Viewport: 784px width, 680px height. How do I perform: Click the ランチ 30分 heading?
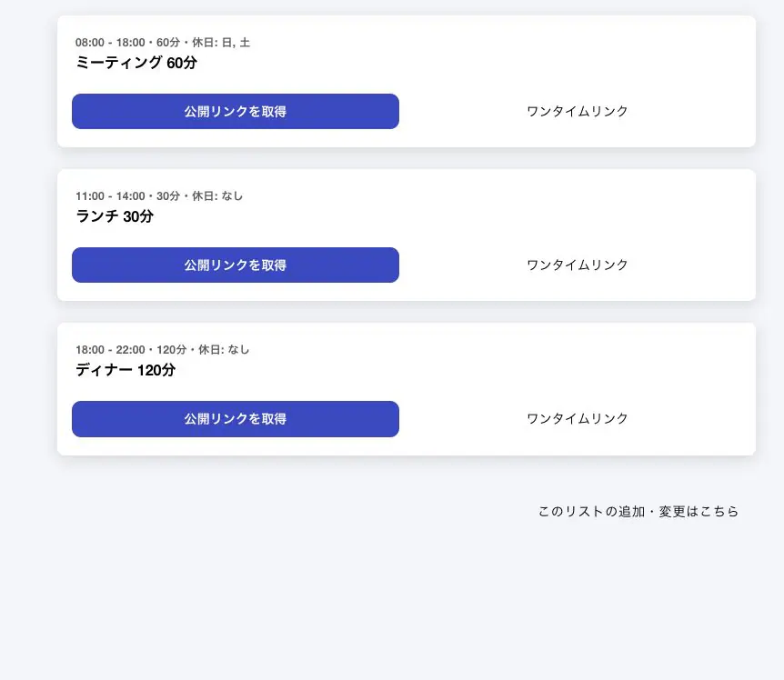[115, 216]
